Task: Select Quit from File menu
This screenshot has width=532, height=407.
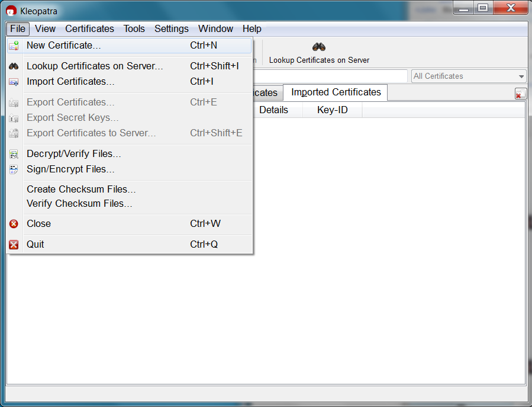Action: (129, 245)
